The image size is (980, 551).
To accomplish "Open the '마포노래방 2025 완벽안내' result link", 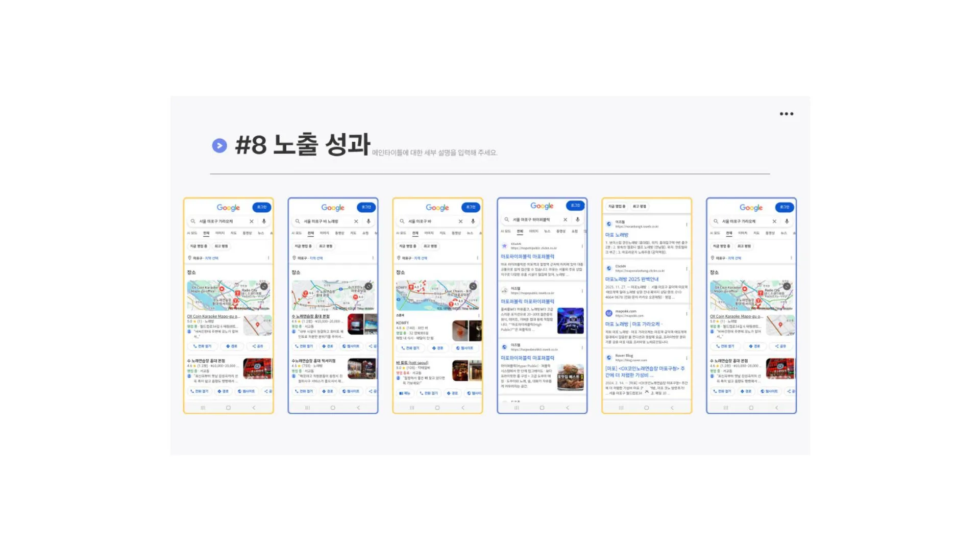I will (632, 279).
